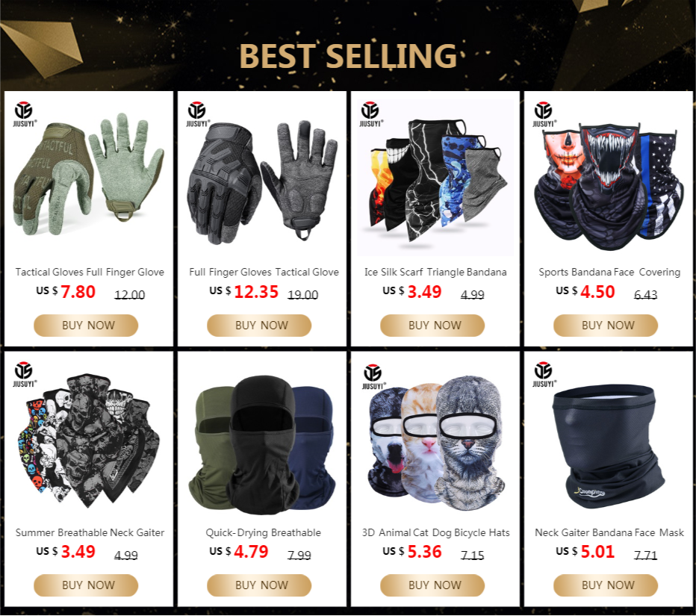Click JIUSUYI logo on Ice Silk Scarf card

371,114
